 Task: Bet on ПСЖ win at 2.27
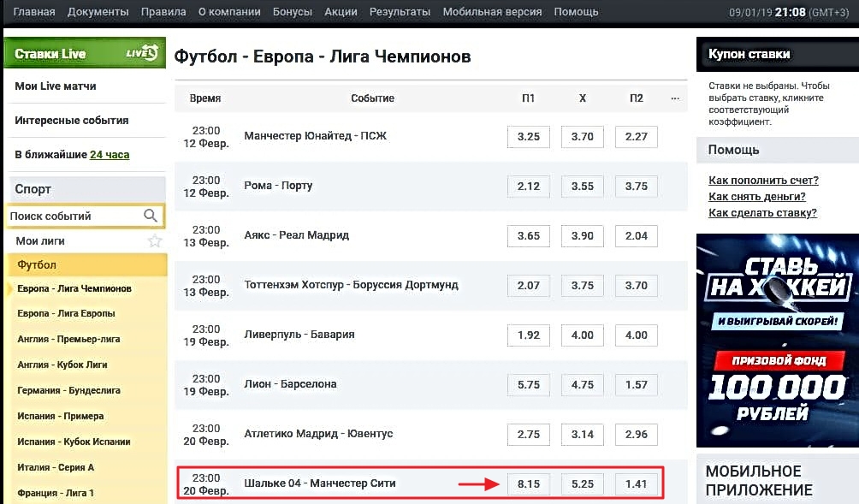(x=636, y=136)
